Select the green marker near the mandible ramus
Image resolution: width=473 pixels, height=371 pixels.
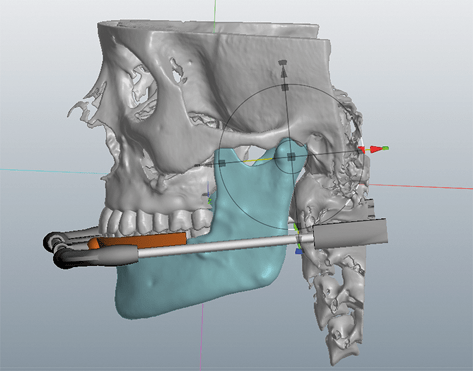click(x=210, y=201)
